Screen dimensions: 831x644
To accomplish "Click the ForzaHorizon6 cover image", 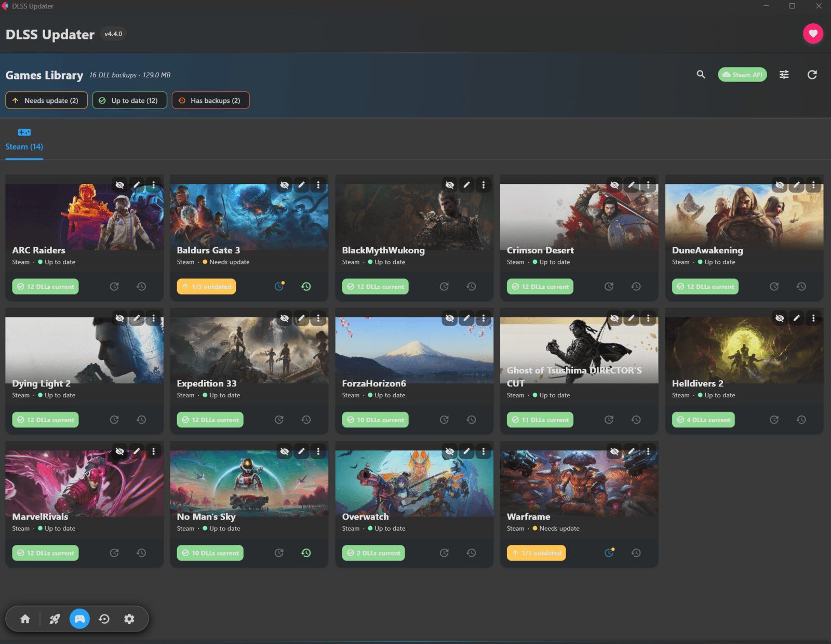I will pyautogui.click(x=414, y=350).
